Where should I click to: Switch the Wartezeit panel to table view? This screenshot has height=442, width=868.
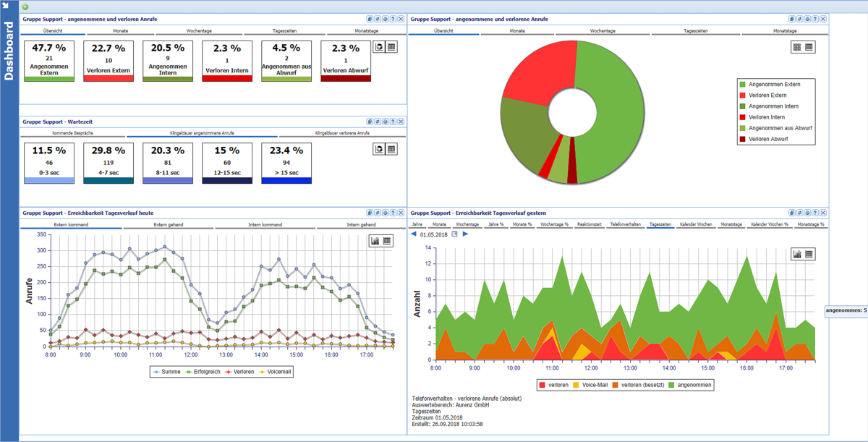click(x=391, y=149)
